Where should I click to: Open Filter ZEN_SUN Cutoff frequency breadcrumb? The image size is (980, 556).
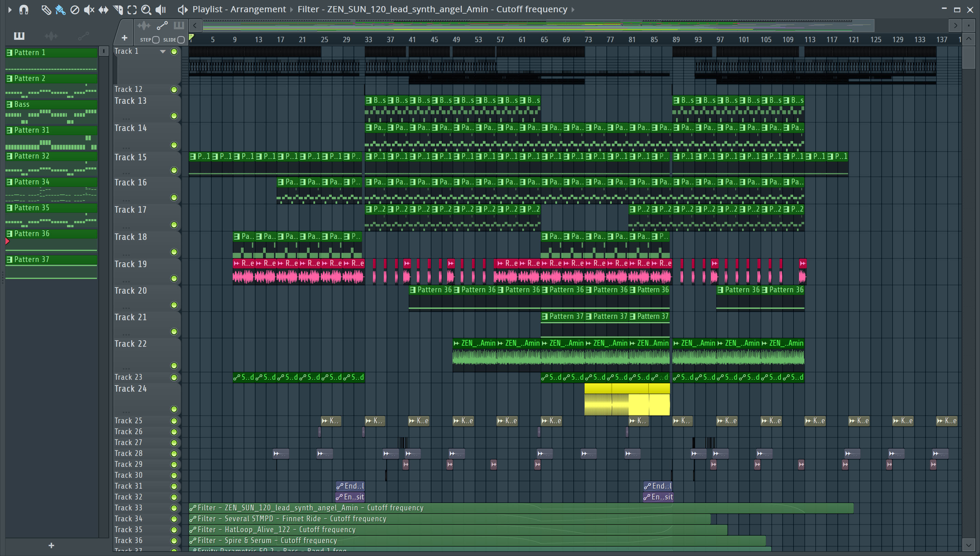[x=432, y=9]
